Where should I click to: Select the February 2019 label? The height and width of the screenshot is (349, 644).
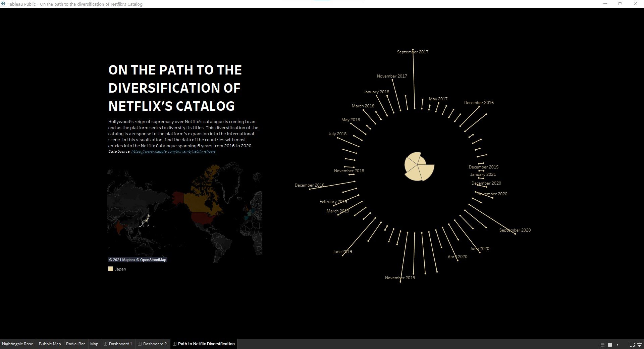[333, 202]
